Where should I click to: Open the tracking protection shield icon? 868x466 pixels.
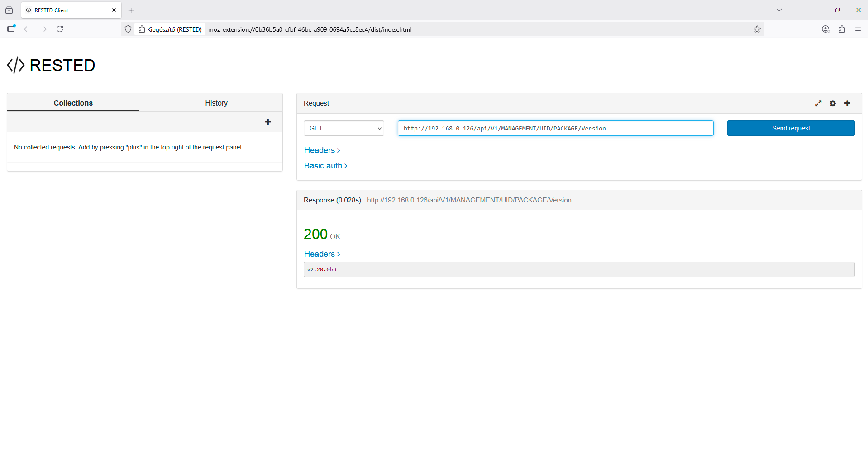pyautogui.click(x=128, y=29)
